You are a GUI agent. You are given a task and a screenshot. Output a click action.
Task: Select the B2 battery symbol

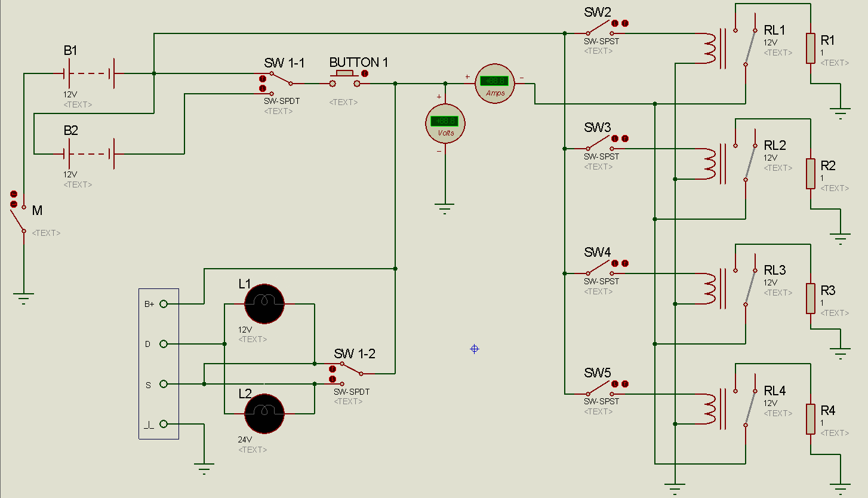tap(89, 154)
